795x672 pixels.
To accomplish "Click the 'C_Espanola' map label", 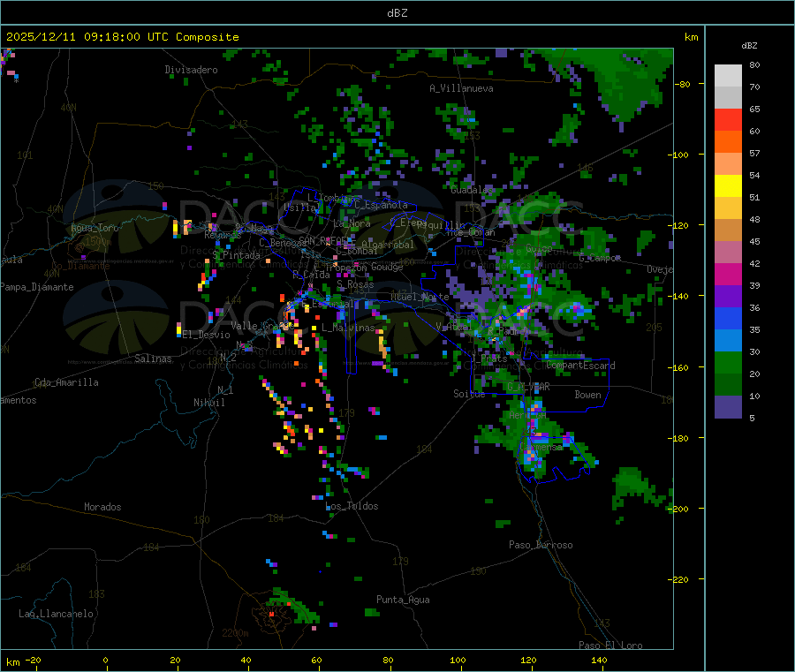I will tap(382, 205).
